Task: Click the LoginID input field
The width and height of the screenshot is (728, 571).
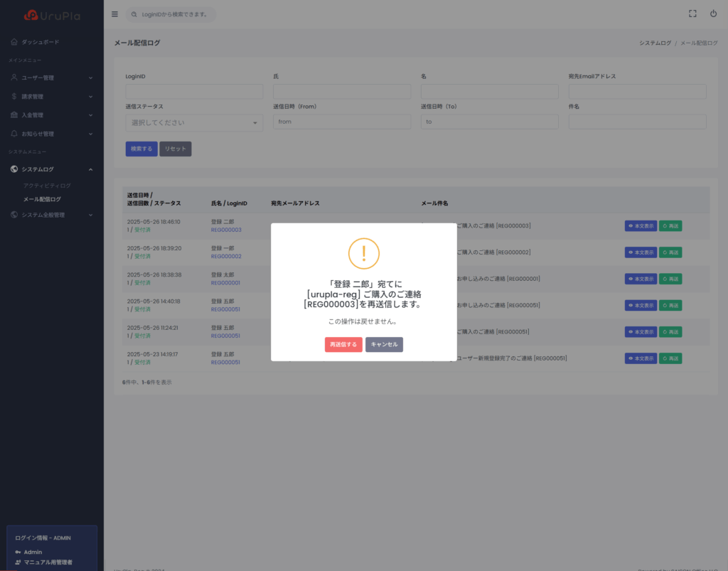Action: coord(194,92)
